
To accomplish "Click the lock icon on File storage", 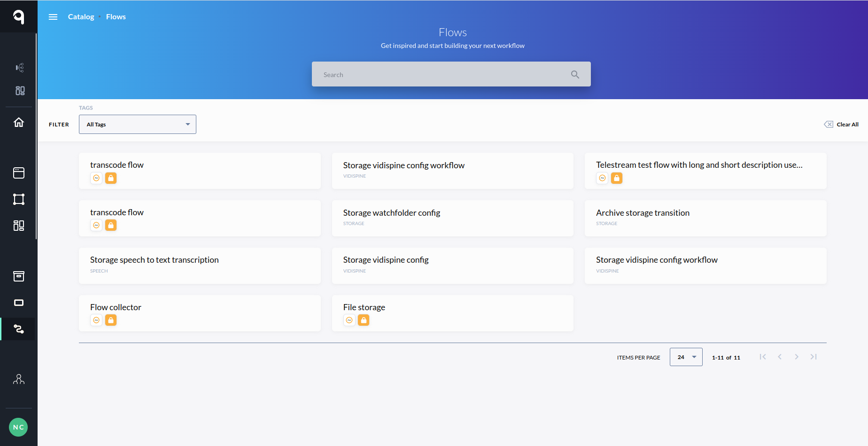I will coord(364,320).
